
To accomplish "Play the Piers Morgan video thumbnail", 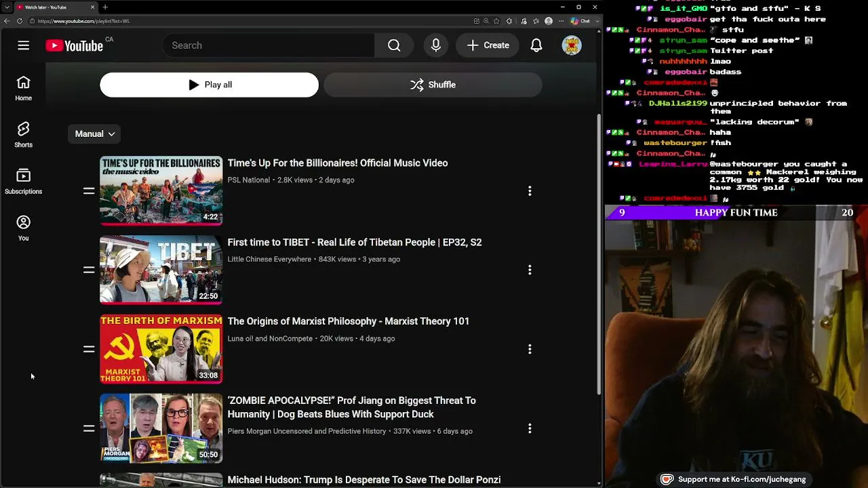I will pyautogui.click(x=161, y=428).
